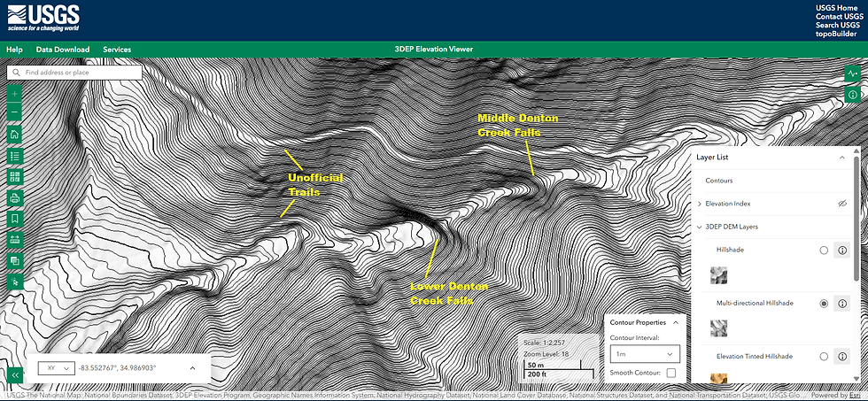
Task: Open the legend list tool
Action: click(x=15, y=156)
